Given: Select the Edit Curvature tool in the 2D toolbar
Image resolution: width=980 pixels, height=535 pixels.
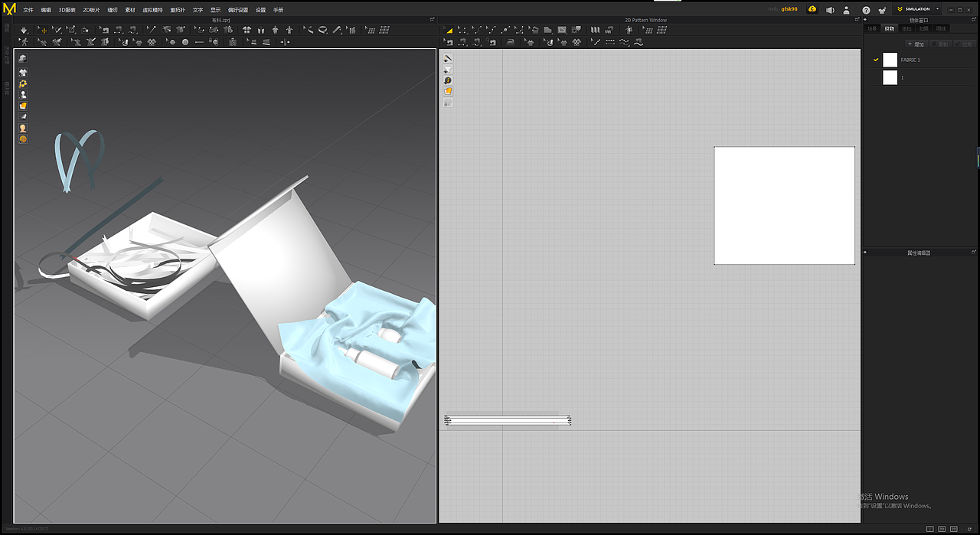Looking at the screenshot, I should (x=478, y=30).
